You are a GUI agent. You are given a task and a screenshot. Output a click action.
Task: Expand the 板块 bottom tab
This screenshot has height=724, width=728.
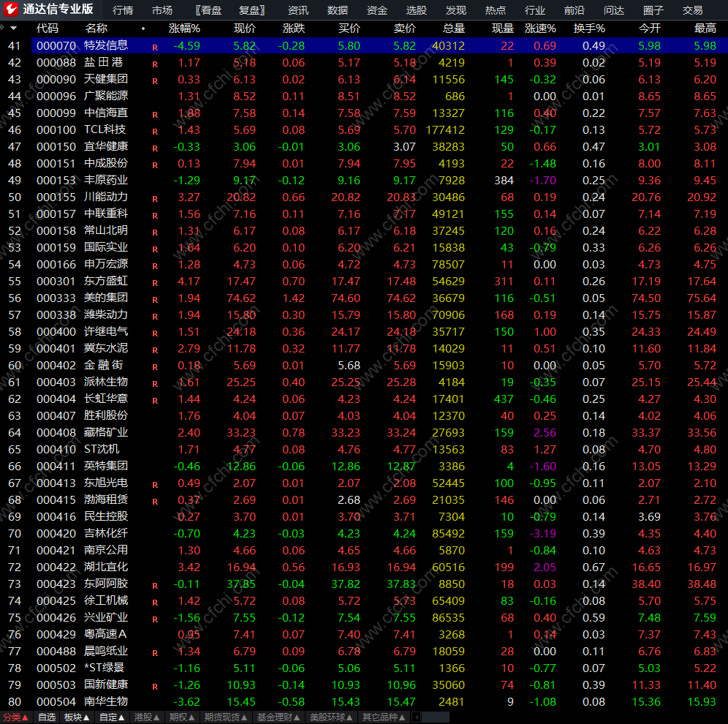[x=77, y=717]
